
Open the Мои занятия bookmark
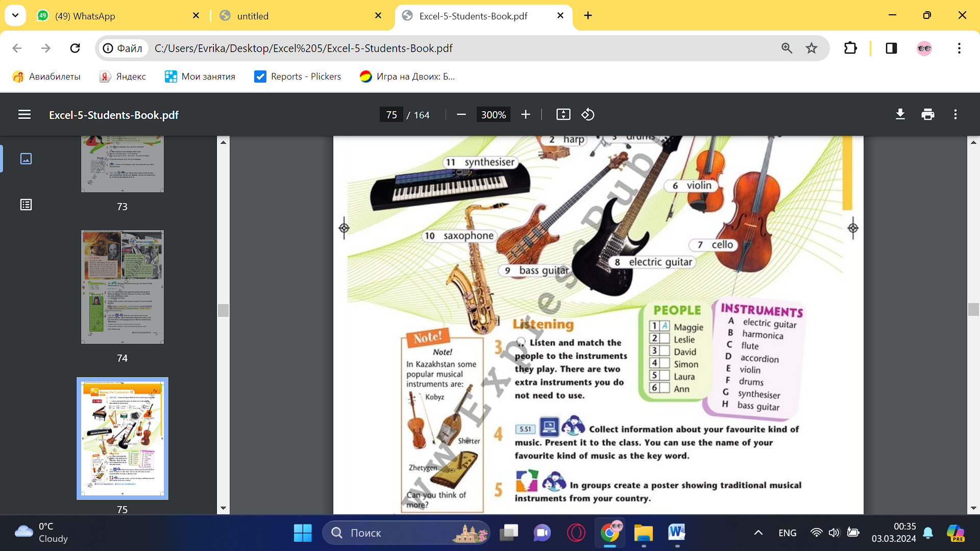click(200, 77)
